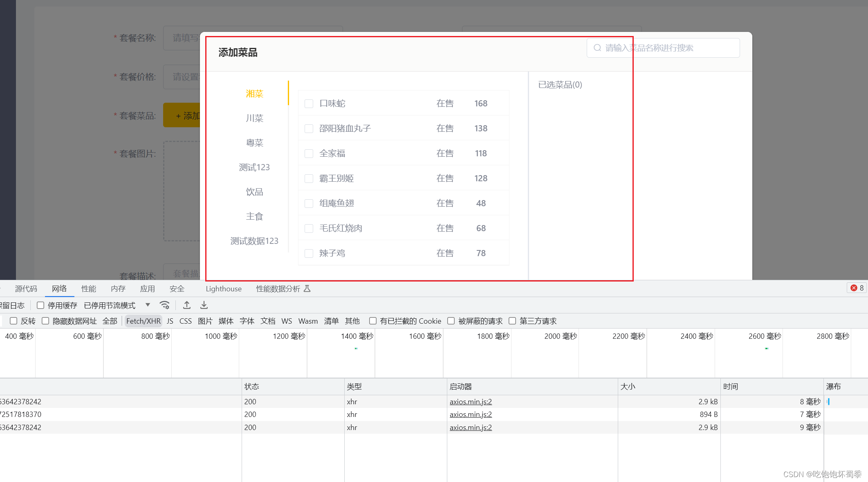Import HAR file with upload icon

point(186,305)
